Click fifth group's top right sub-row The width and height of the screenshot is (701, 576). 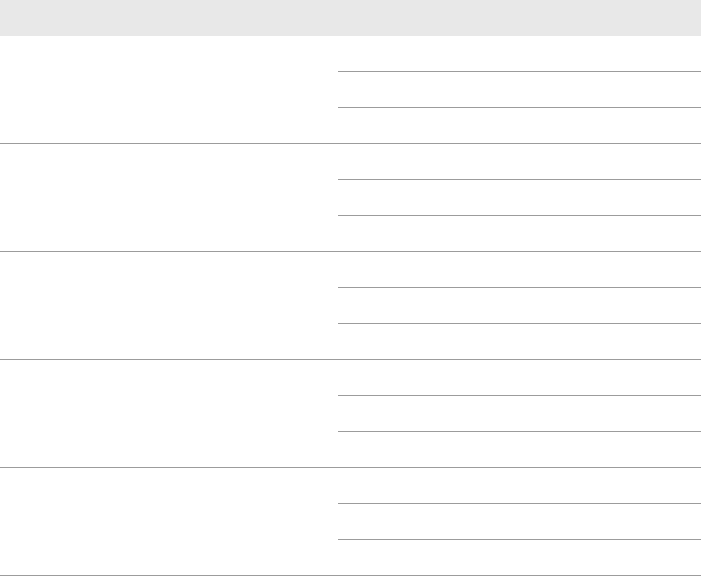pos(516,486)
